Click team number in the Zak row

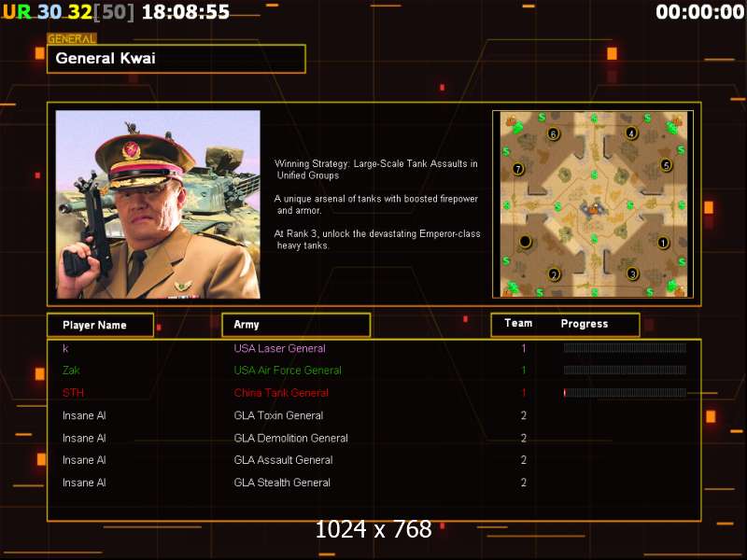[x=524, y=370]
